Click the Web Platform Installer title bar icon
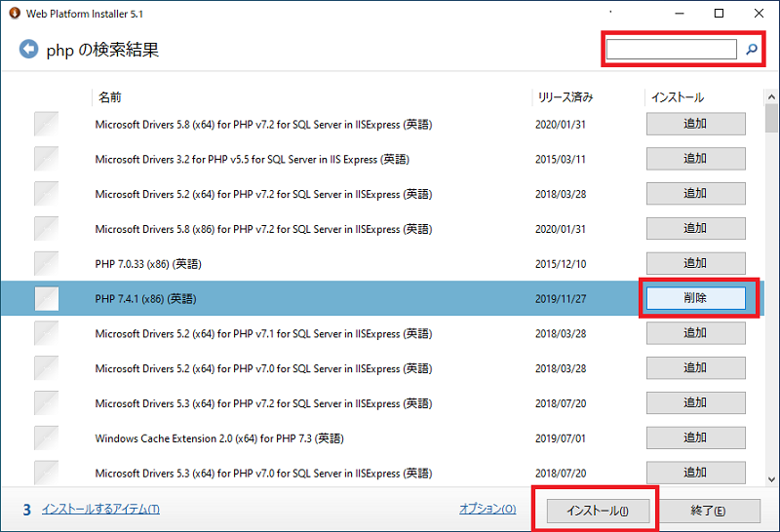Screen dimensions: 780x532 (15, 13)
